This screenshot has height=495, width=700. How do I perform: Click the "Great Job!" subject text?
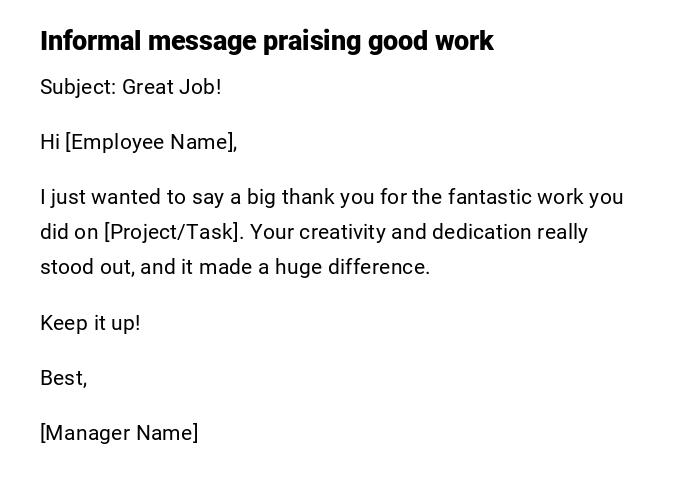coord(172,87)
